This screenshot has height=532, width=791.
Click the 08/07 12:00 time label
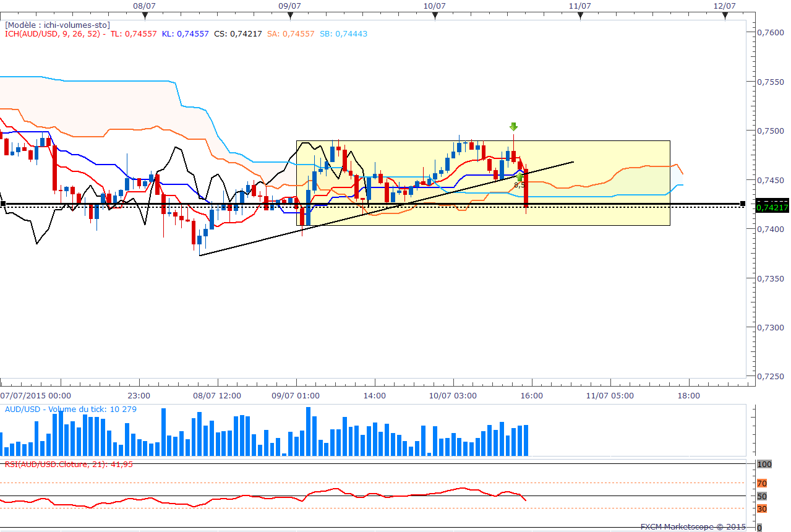(x=216, y=395)
